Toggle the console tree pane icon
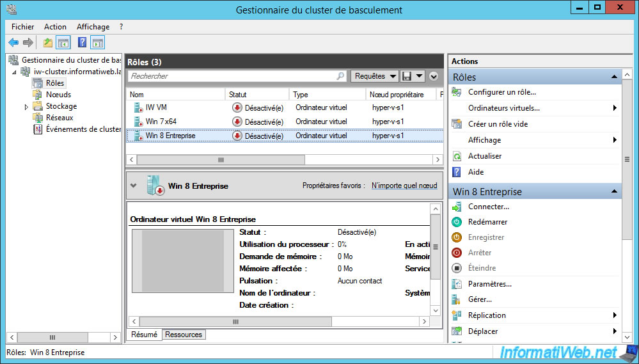 (x=63, y=42)
